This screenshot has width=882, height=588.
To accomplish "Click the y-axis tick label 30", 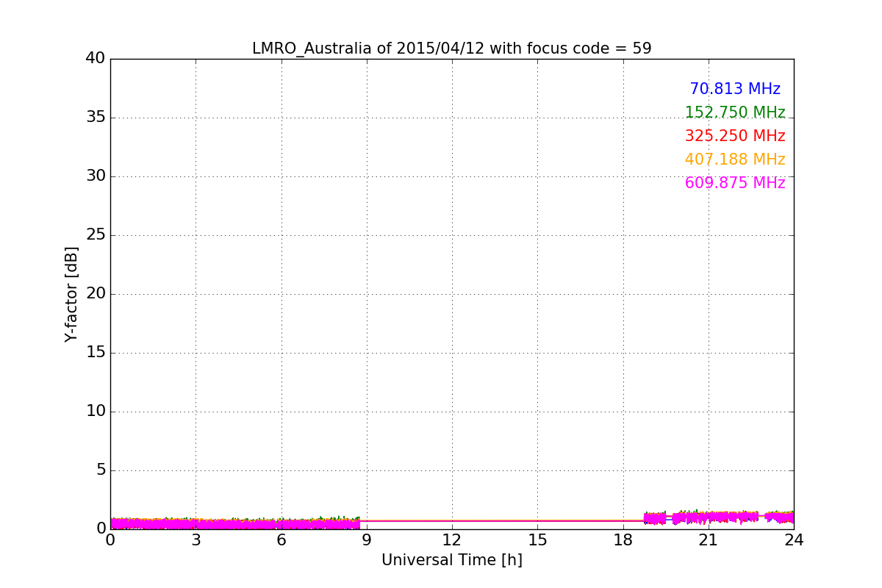I will (96, 176).
